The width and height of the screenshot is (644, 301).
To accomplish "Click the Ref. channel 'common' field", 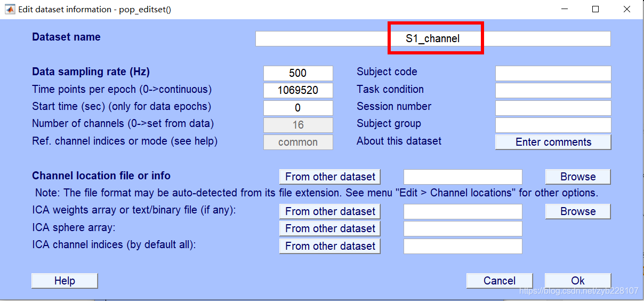I will [x=298, y=142].
